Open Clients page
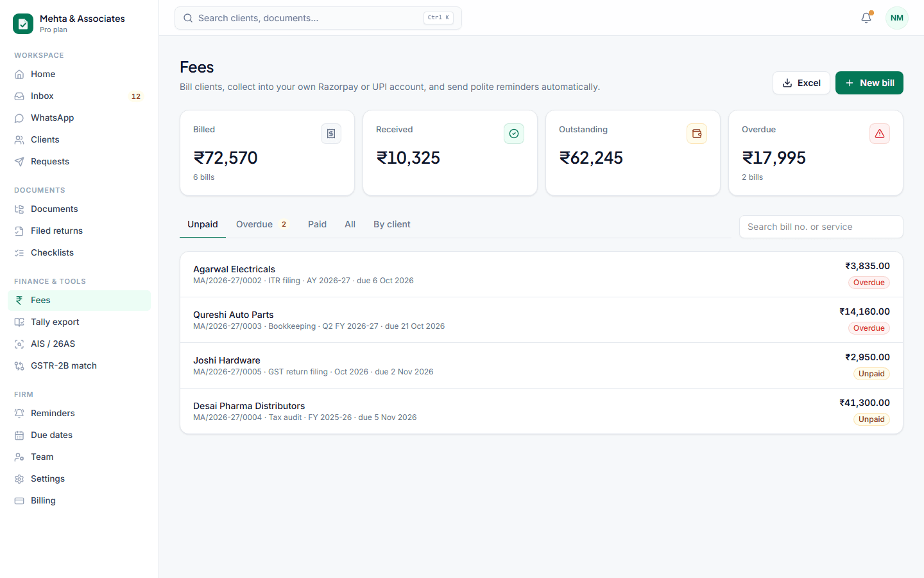The height and width of the screenshot is (578, 924). 80,139
